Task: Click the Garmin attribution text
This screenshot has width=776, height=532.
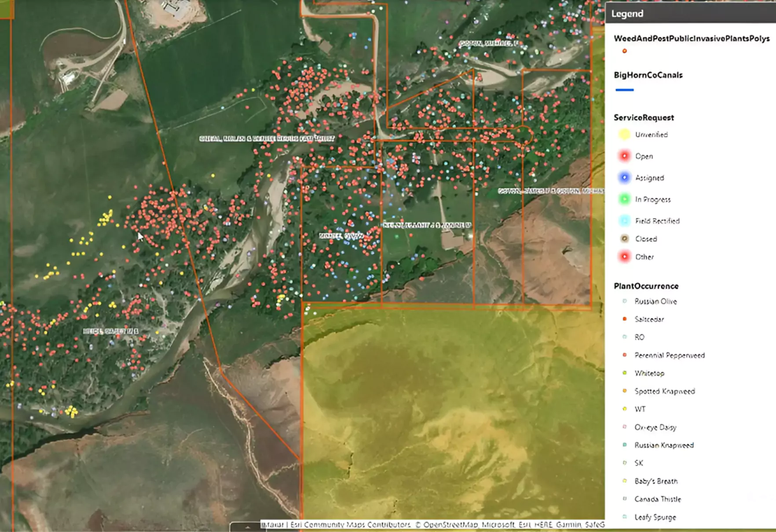Action: click(569, 525)
